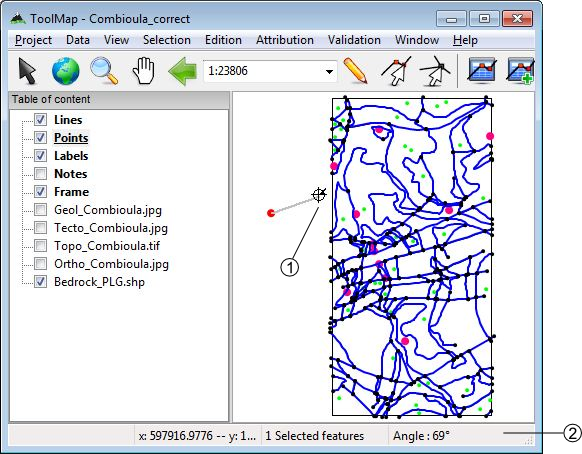
Task: Enable the Tecto_Combioula.jpg checkbox
Action: coord(40,228)
